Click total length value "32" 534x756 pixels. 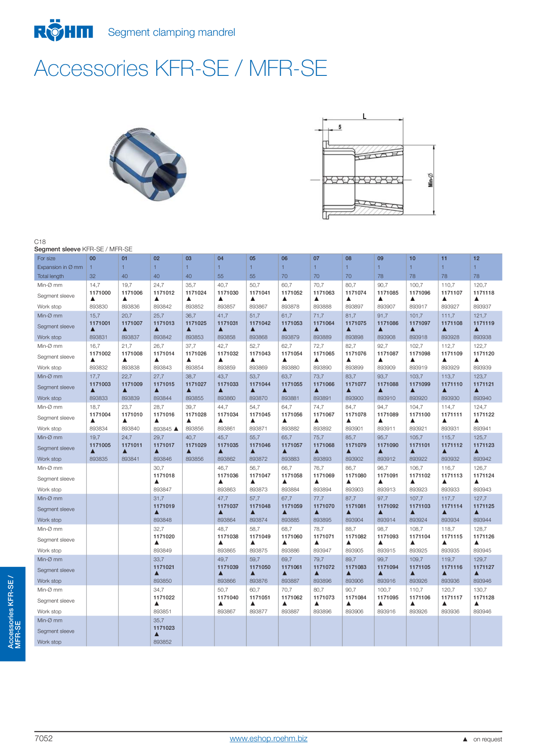(93, 276)
